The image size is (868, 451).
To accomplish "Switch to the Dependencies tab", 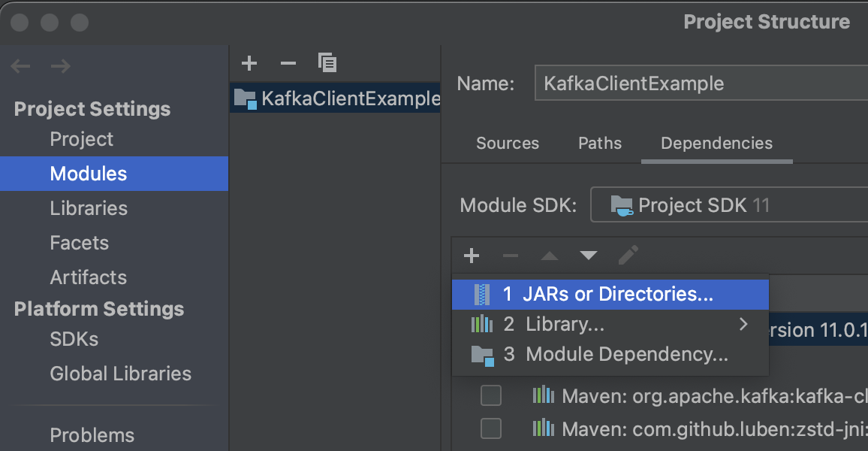I will pos(717,144).
